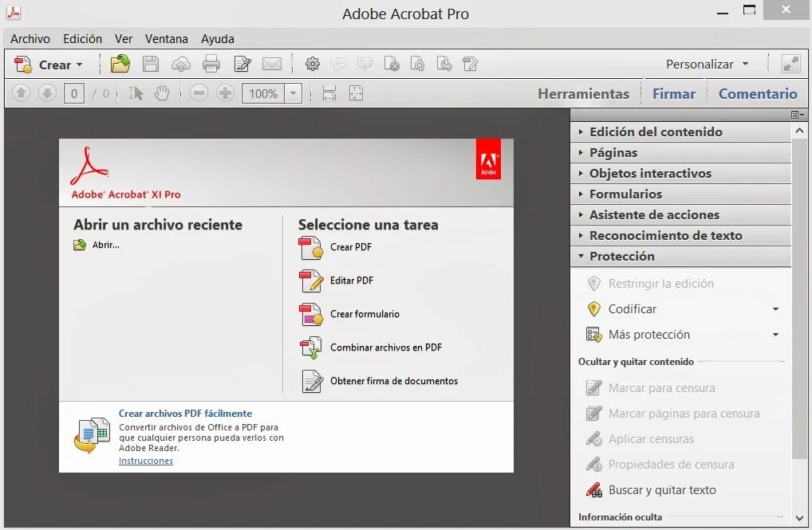Screen dimensions: 812x530
Task: Collapse the Protección panel
Action: click(680, 256)
